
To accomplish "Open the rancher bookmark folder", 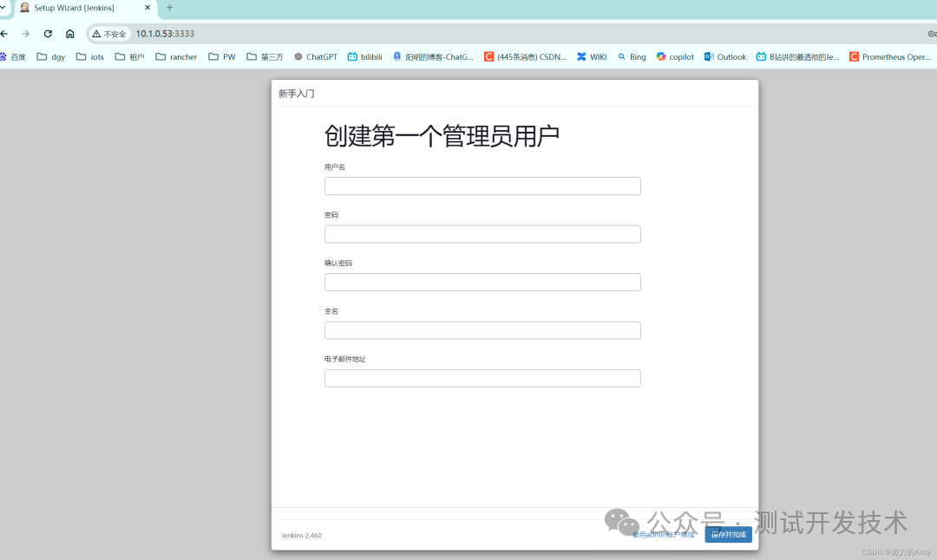I will tap(176, 56).
